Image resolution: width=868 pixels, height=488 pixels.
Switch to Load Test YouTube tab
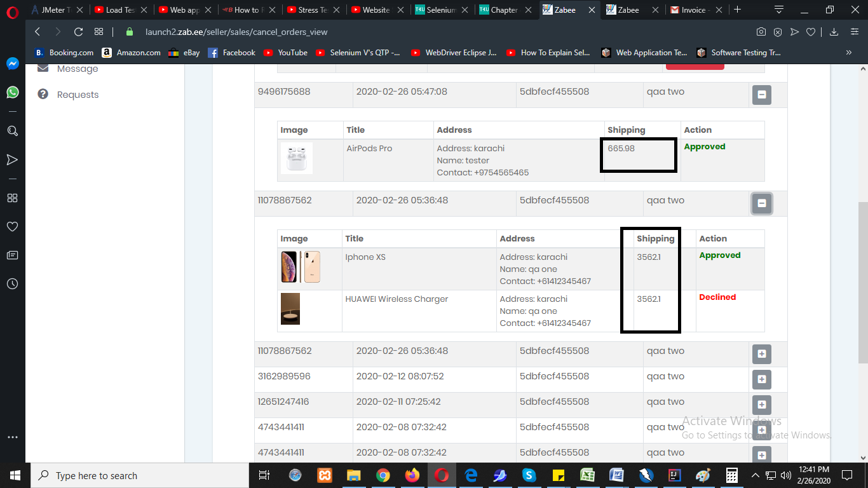pos(121,10)
